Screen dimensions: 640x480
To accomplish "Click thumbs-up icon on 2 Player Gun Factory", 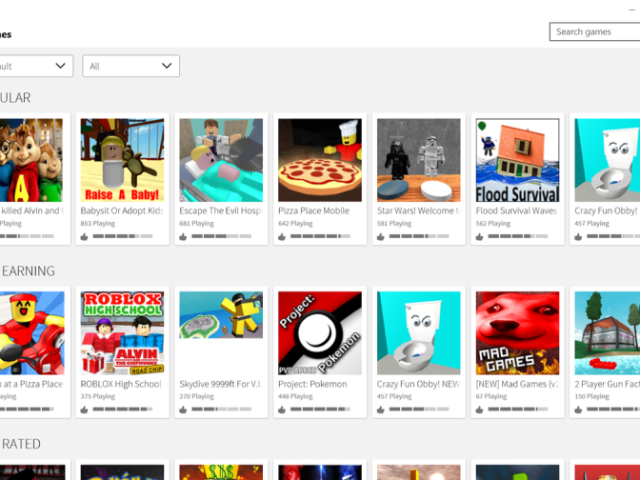I will pyautogui.click(x=578, y=409).
